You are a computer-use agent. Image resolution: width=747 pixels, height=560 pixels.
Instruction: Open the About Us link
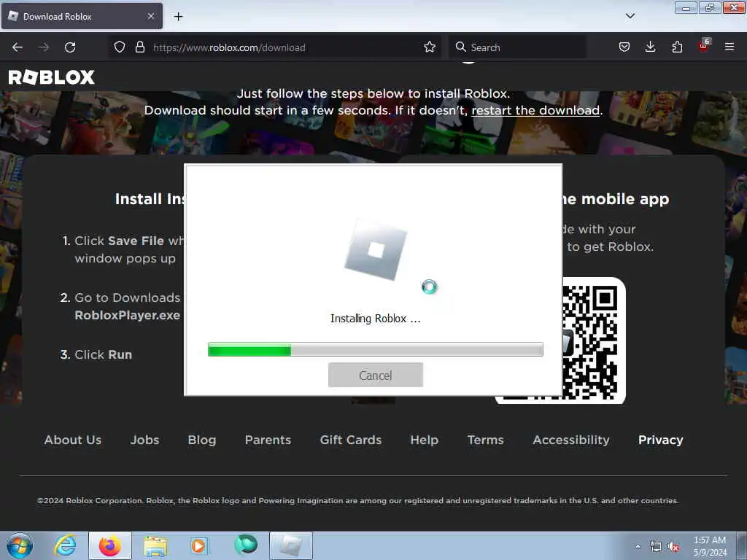[73, 440]
